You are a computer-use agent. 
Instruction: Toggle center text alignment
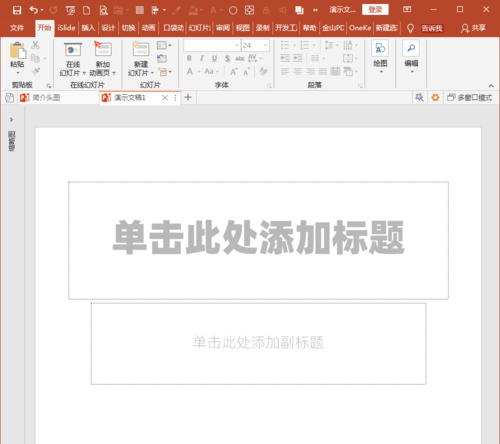click(x=297, y=71)
